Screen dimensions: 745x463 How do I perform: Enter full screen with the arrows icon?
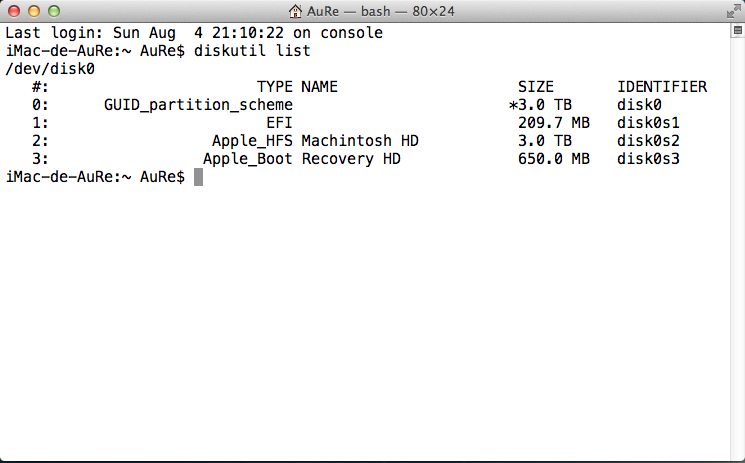[x=733, y=11]
